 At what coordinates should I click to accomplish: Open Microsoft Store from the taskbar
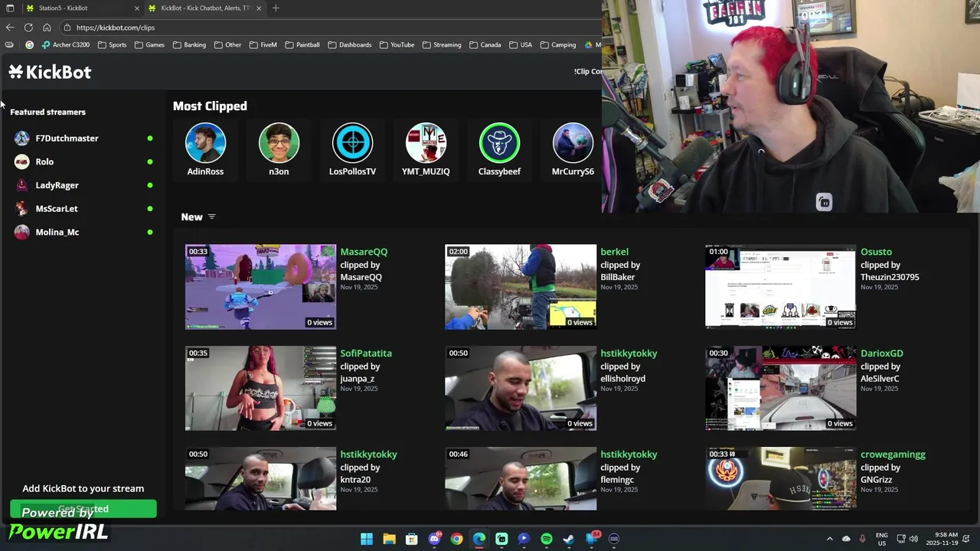[411, 539]
